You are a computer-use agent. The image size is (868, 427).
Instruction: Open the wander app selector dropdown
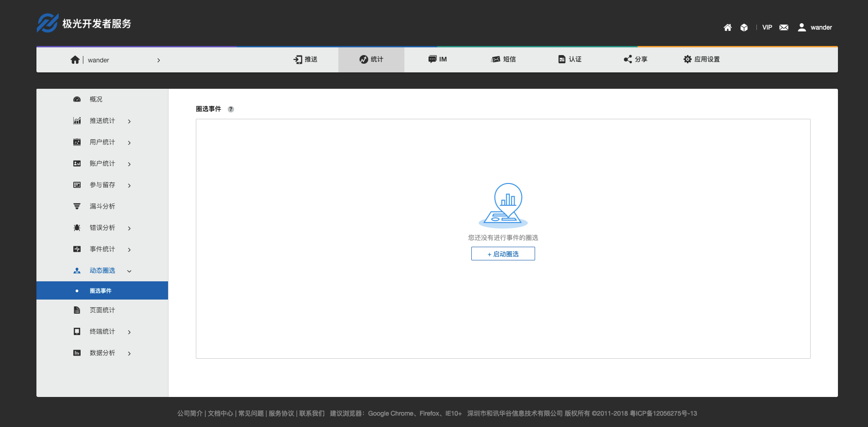pos(158,60)
